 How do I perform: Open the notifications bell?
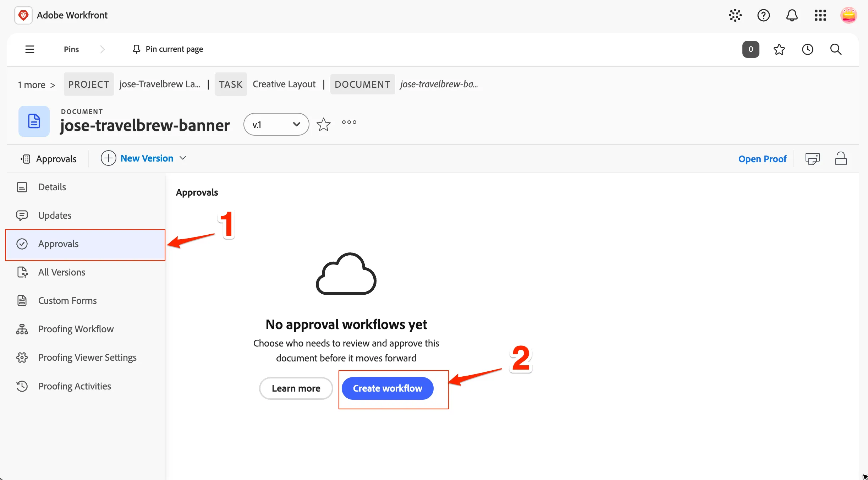click(x=792, y=15)
